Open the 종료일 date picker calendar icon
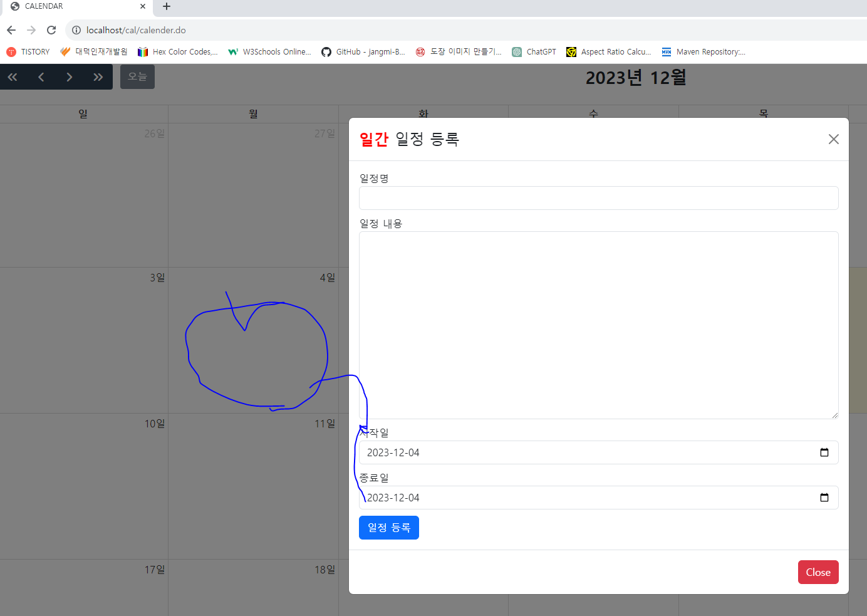 tap(824, 498)
